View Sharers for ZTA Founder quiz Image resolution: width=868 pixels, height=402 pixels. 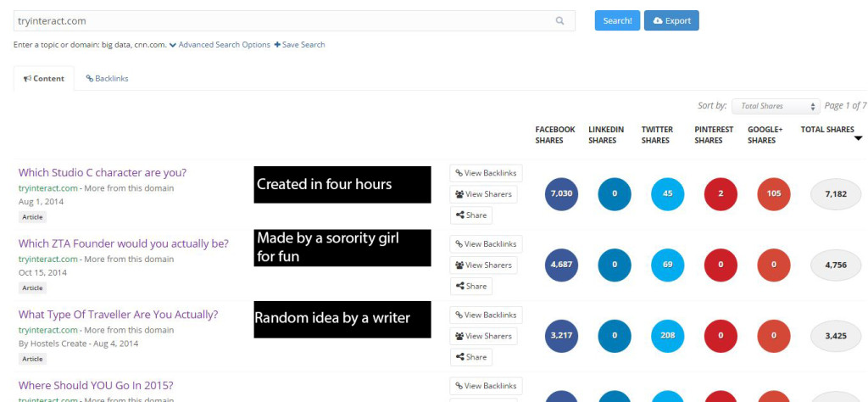(x=483, y=265)
